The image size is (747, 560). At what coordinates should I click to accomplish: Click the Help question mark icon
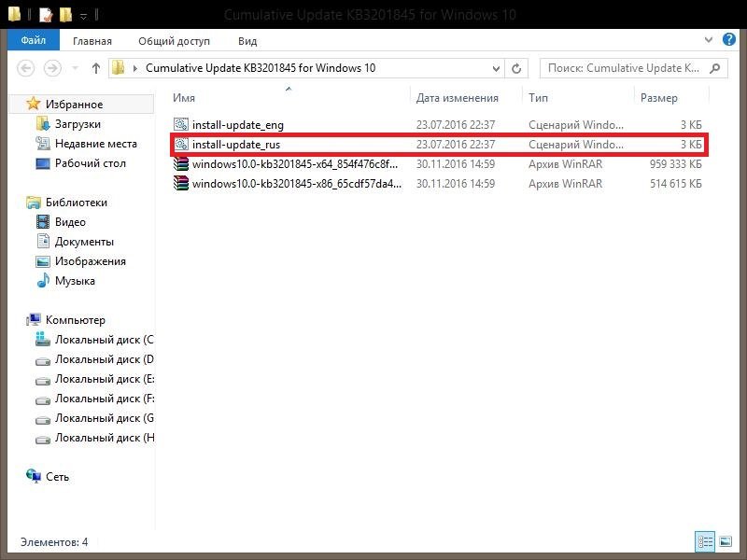point(729,39)
